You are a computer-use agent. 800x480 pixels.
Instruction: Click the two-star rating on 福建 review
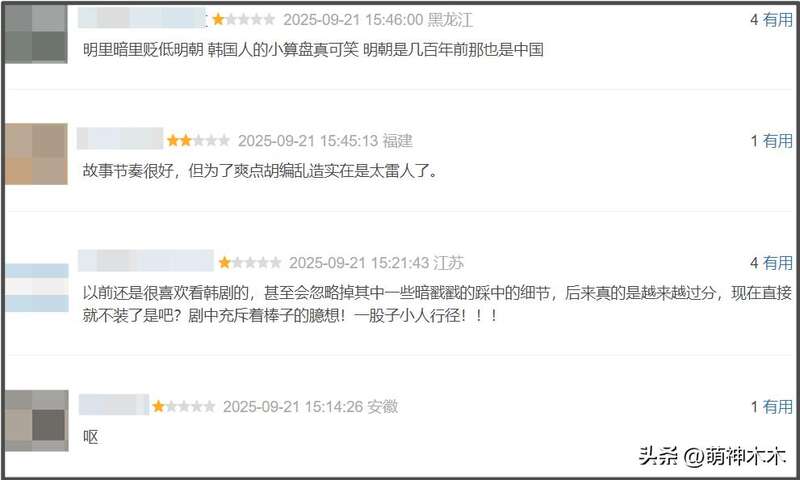[x=198, y=140]
